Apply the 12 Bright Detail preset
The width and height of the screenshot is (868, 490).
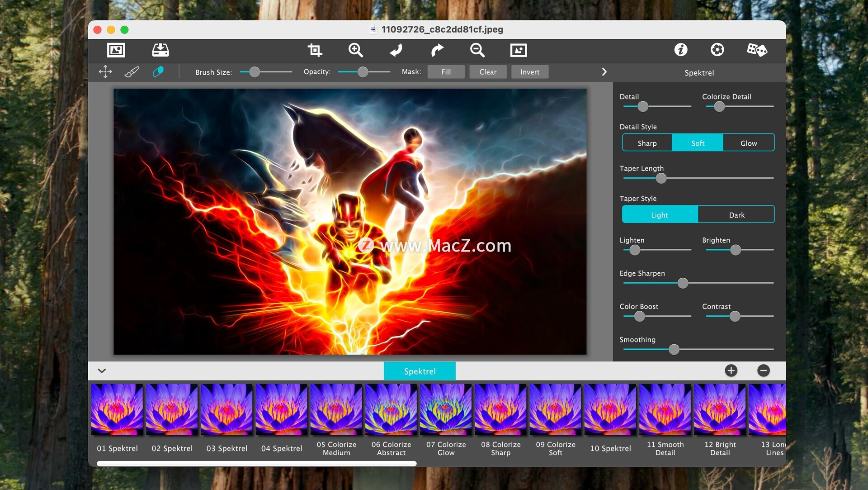[720, 409]
